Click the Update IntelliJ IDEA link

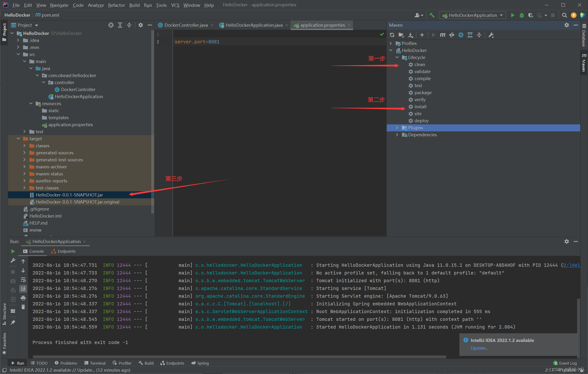click(x=479, y=348)
